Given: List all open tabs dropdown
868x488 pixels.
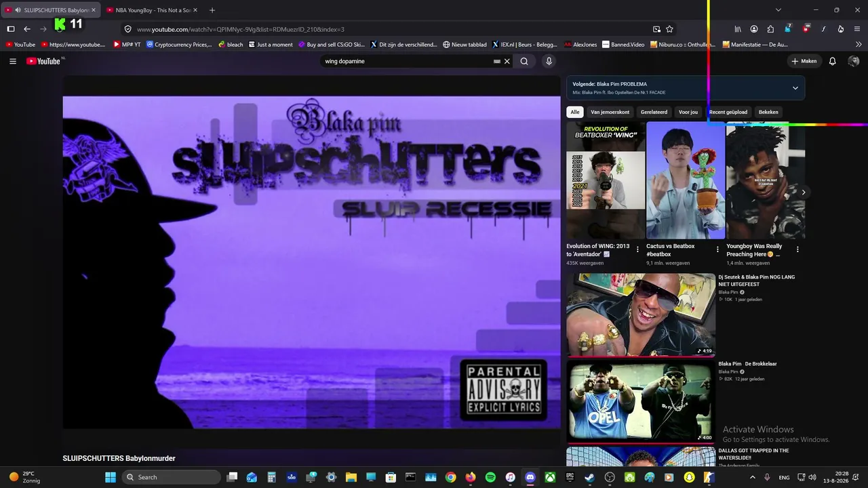Looking at the screenshot, I should pyautogui.click(x=778, y=10).
